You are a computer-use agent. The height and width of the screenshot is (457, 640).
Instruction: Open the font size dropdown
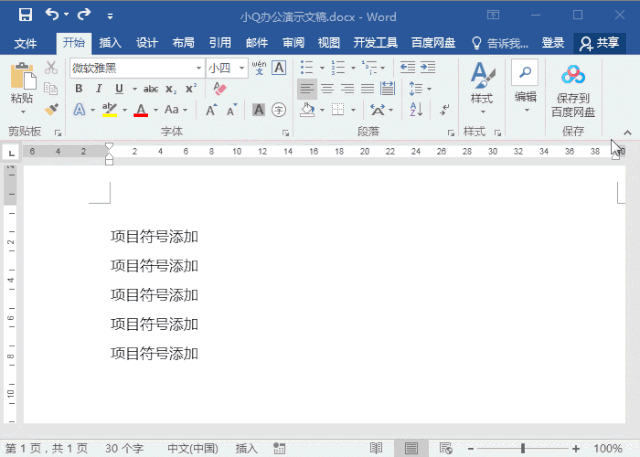tap(242, 68)
